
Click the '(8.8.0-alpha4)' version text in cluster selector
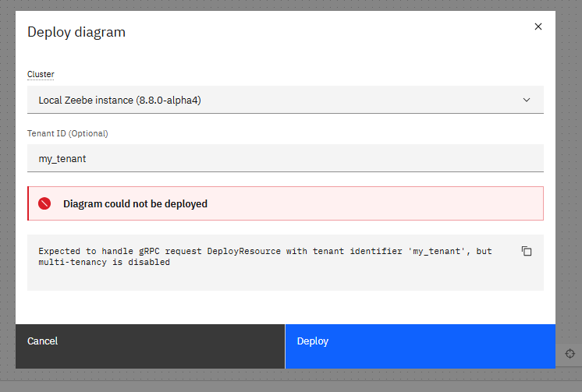pyautogui.click(x=168, y=100)
